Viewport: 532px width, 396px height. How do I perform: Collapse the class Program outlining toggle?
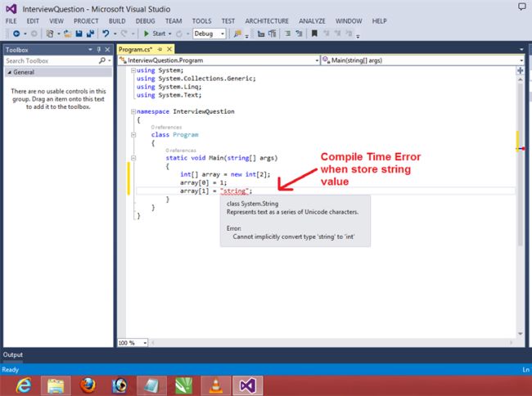coord(133,135)
